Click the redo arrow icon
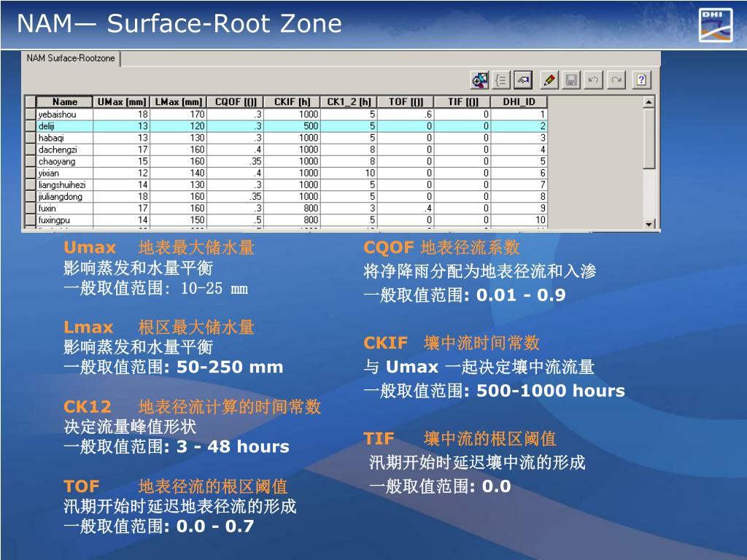747x560 pixels. point(616,80)
